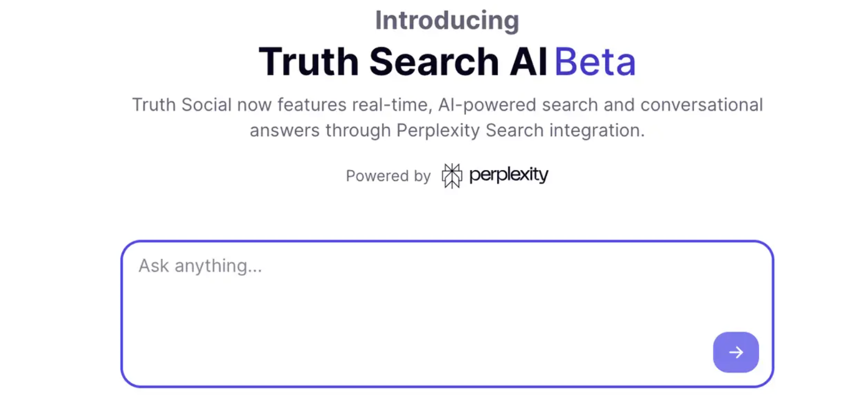Click the word "Search" in the main heading
Image resolution: width=868 pixels, height=410 pixels.
pyautogui.click(x=433, y=62)
